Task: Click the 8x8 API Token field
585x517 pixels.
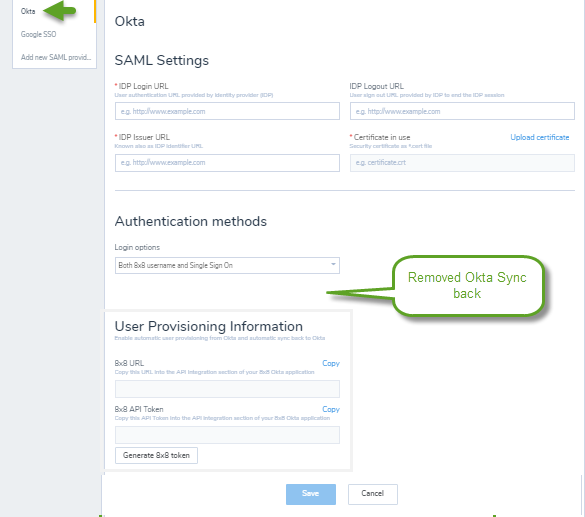Action: (x=227, y=435)
